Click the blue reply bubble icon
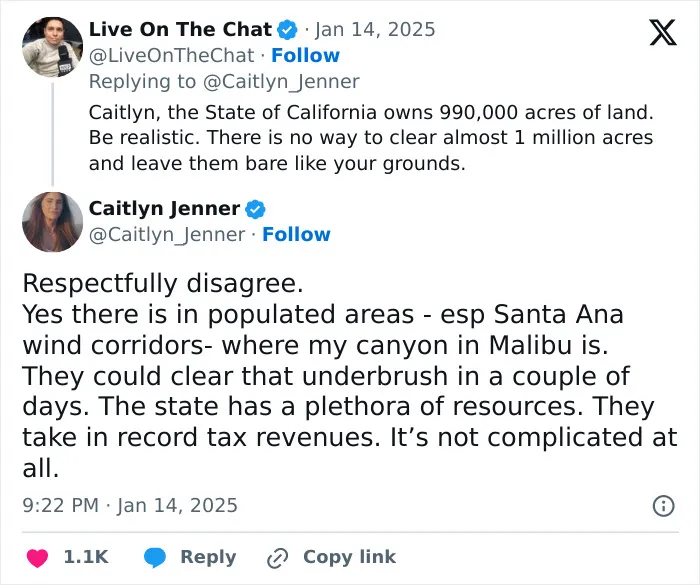Image resolution: width=700 pixels, height=585 pixels. pyautogui.click(x=155, y=558)
